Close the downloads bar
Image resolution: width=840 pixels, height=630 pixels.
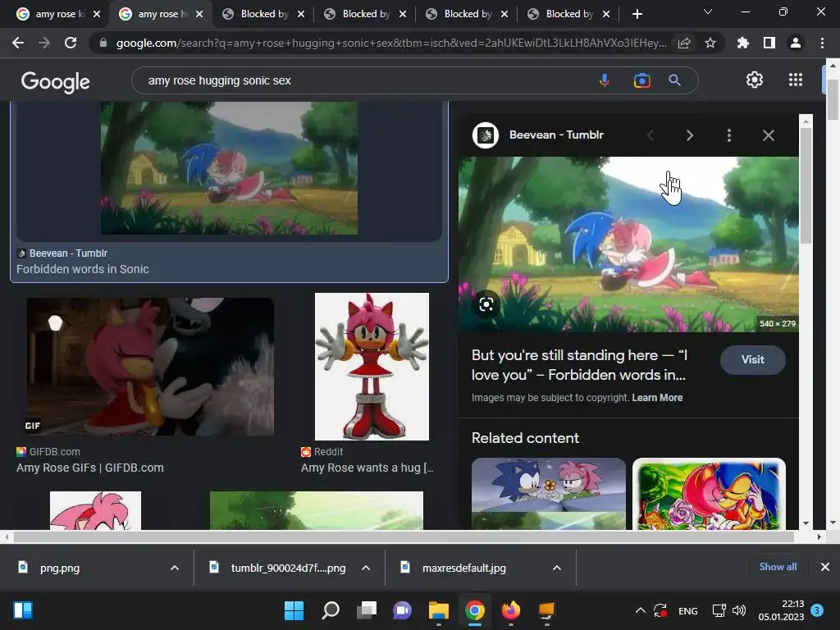click(x=825, y=567)
